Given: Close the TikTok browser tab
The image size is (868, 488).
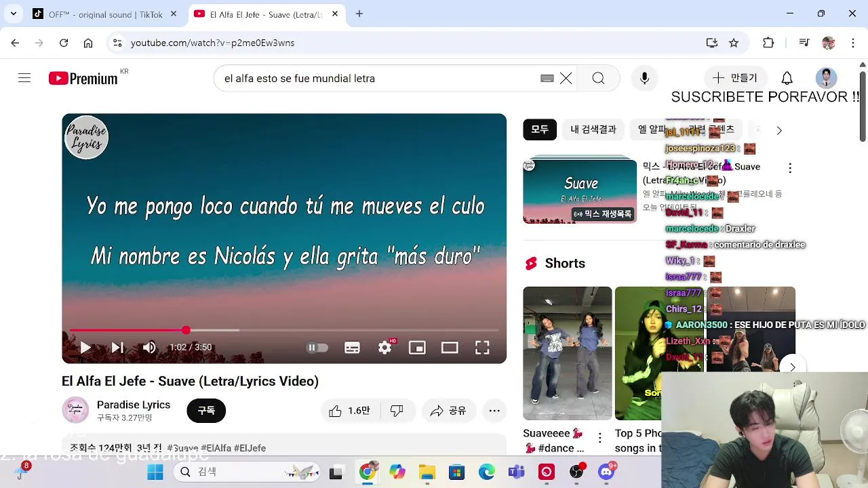Looking at the screenshot, I should coord(174,14).
